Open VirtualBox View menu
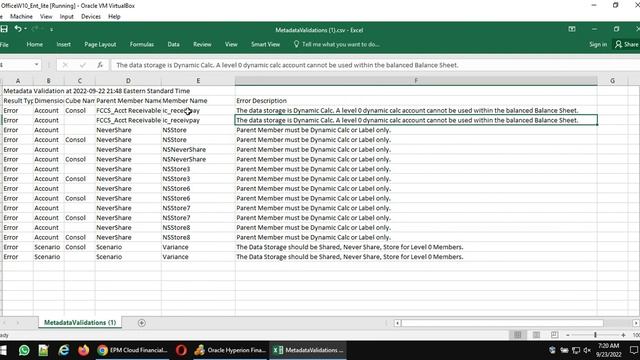Screen dimensions: 640x360 click(46, 16)
